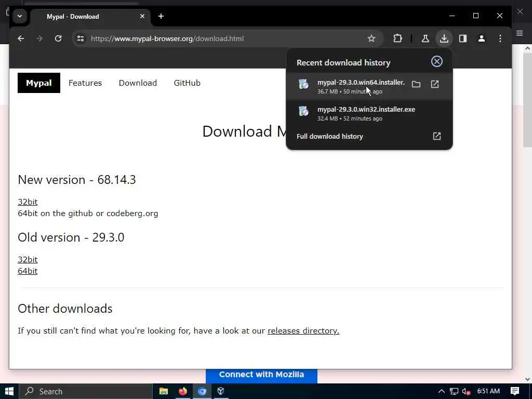The height and width of the screenshot is (399, 532).
Task: Switch to Chromium in the taskbar
Action: [x=202, y=391]
